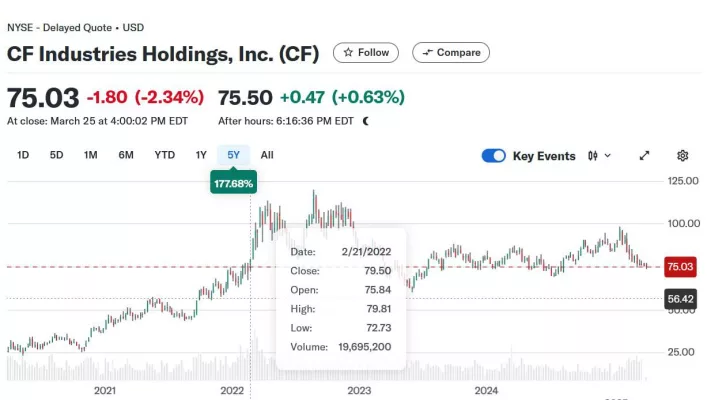Click the Compare button
Viewport: 707px width, 400px height.
click(451, 52)
